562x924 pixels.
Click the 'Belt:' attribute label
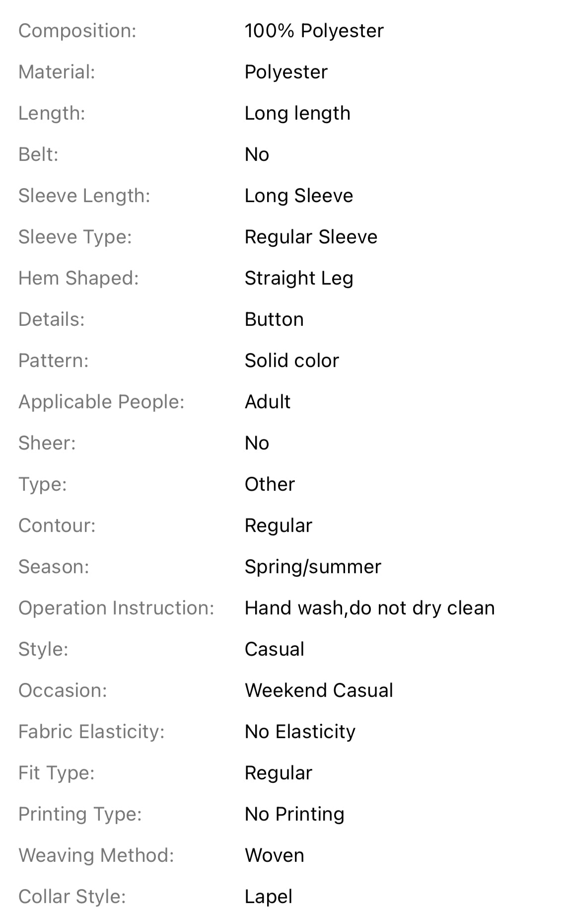[x=38, y=154]
